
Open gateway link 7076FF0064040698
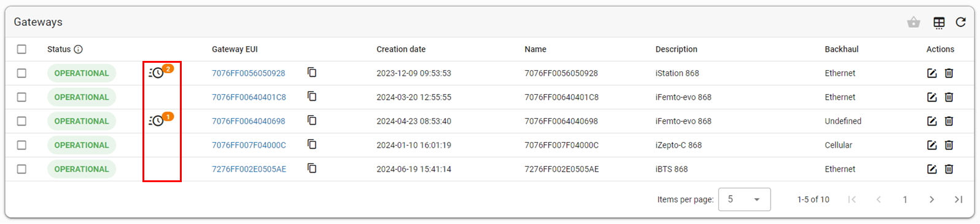coord(249,121)
